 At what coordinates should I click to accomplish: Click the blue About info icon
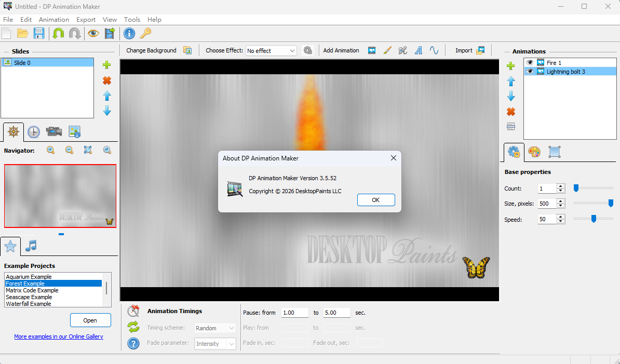coord(129,34)
